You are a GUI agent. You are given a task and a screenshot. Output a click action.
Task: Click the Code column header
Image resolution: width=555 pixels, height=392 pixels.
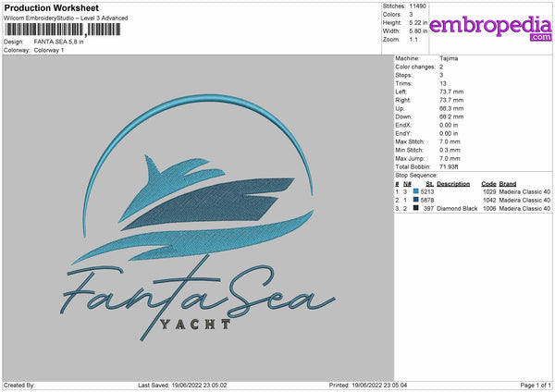point(488,184)
